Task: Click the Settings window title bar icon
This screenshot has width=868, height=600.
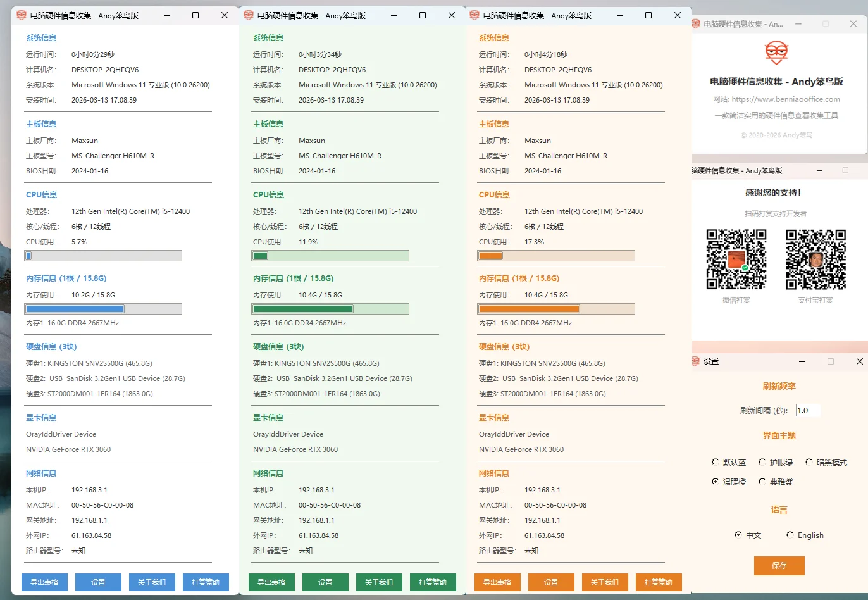Action: point(696,361)
